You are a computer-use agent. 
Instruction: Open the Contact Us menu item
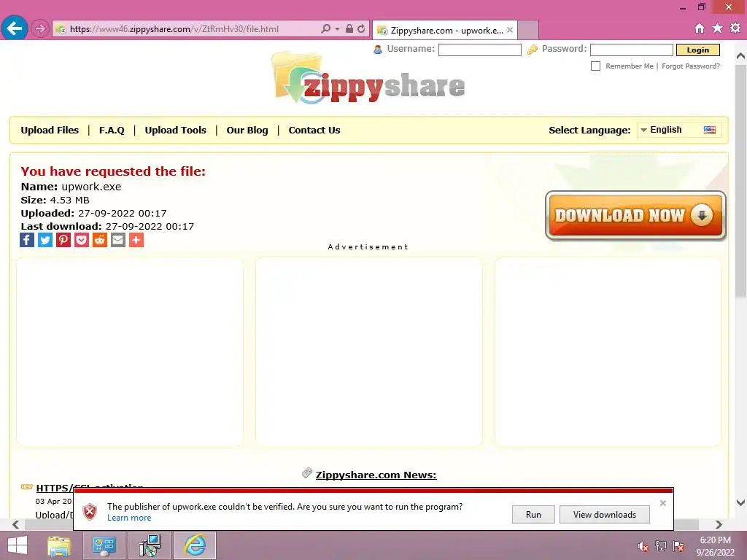[314, 130]
